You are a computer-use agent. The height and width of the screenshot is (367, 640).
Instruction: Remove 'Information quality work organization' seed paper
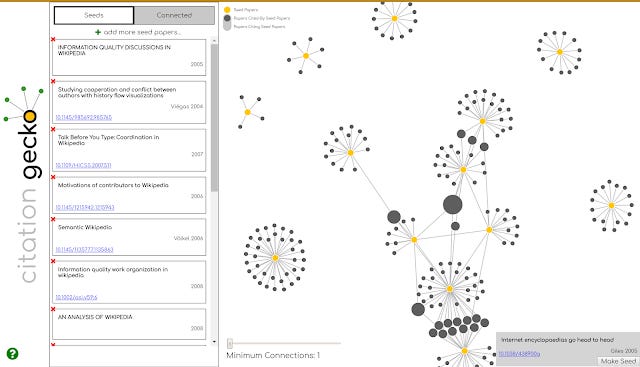click(53, 261)
